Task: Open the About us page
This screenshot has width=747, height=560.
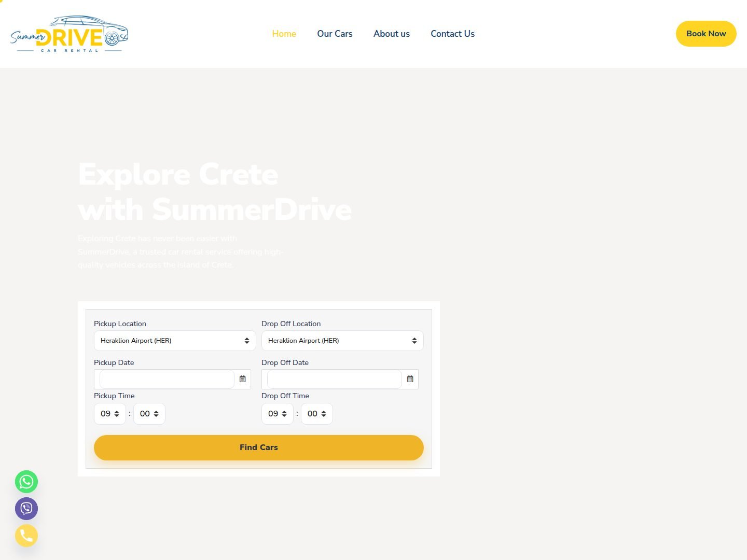Action: [x=392, y=34]
